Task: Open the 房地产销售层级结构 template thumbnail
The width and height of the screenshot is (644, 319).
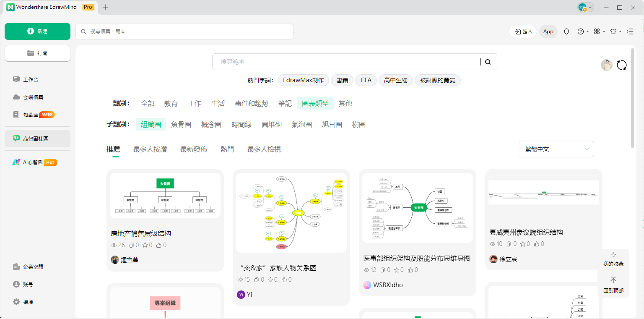Action: [x=165, y=196]
